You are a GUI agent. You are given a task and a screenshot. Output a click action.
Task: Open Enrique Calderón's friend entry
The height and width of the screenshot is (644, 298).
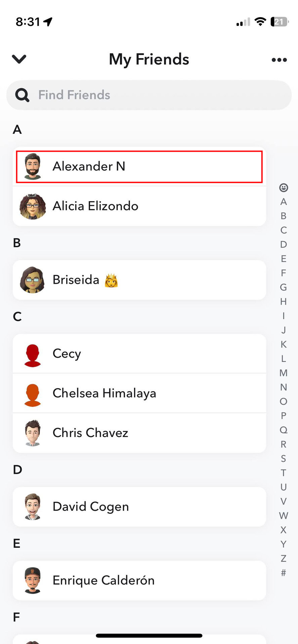pyautogui.click(x=139, y=580)
